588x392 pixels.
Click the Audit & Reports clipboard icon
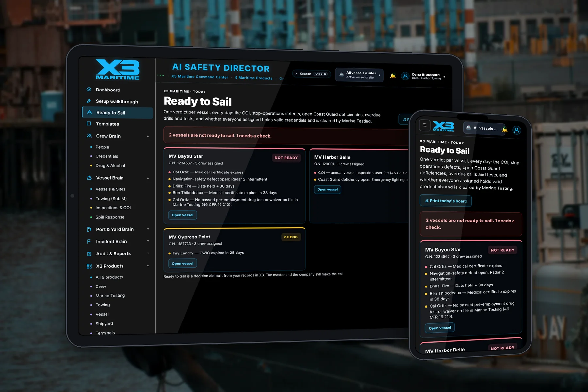[89, 254]
